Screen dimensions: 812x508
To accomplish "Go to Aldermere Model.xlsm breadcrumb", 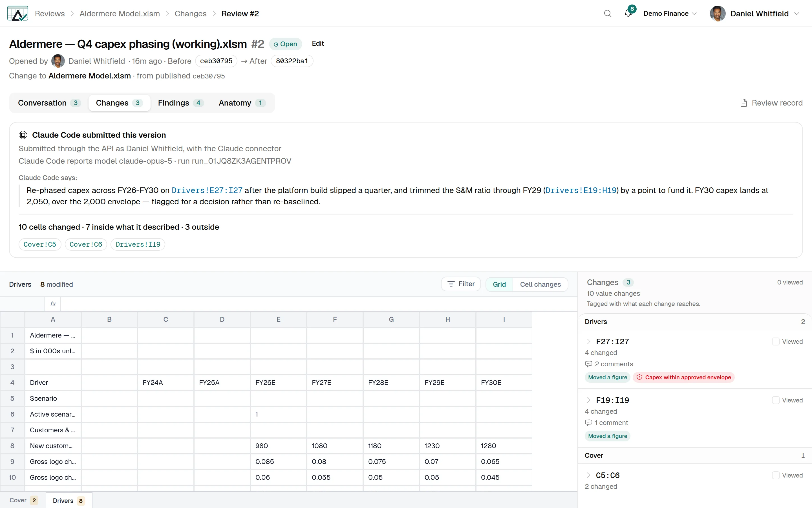I will (x=120, y=14).
